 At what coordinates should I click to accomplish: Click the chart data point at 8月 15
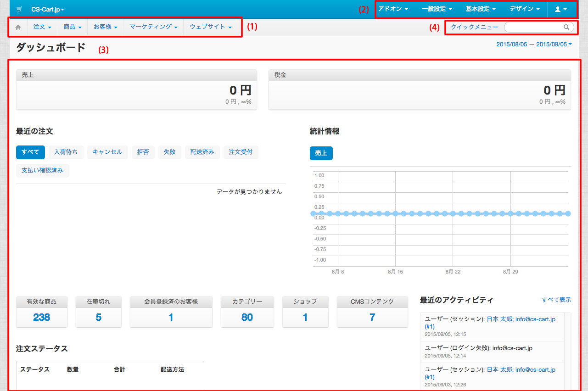395,213
